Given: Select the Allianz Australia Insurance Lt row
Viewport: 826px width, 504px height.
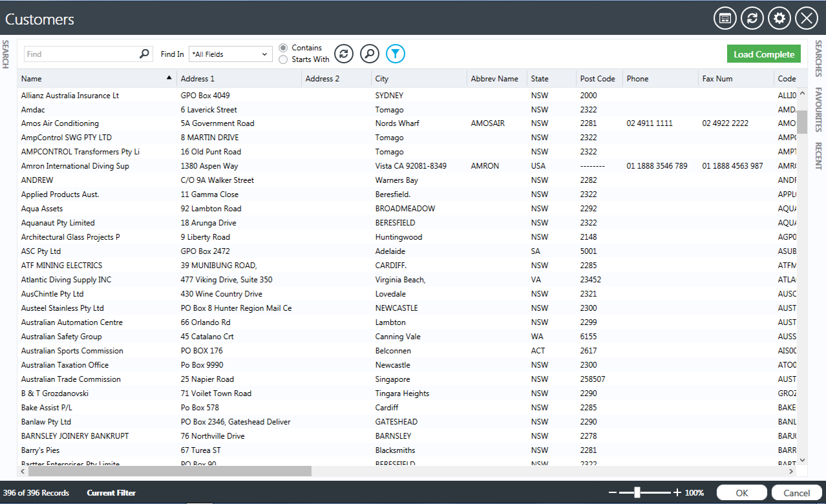Looking at the screenshot, I should point(407,96).
